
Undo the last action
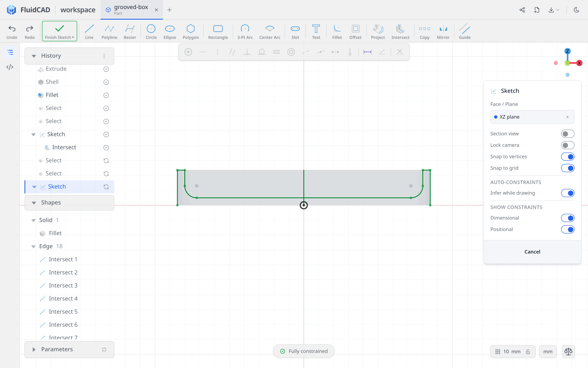12,32
